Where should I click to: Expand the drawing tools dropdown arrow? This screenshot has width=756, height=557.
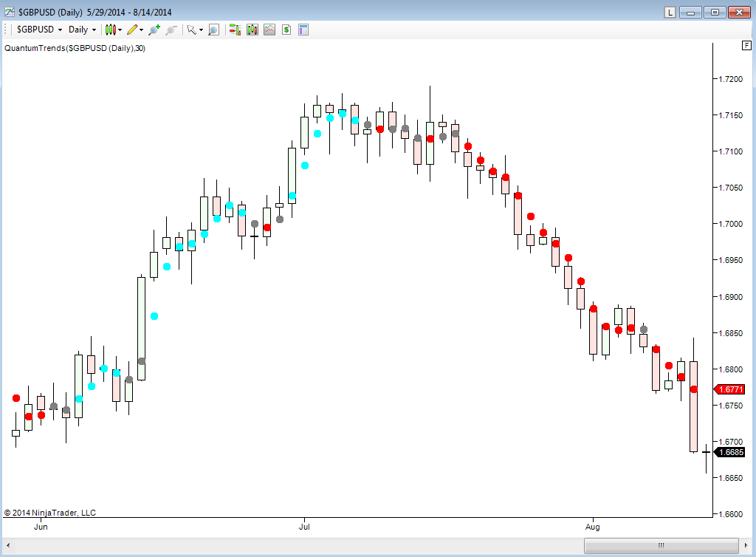coord(141,30)
